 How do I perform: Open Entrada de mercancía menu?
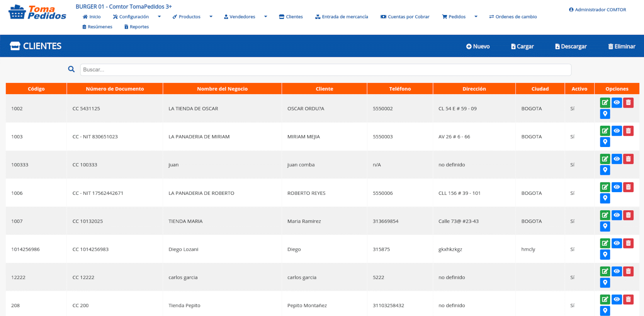coord(342,17)
